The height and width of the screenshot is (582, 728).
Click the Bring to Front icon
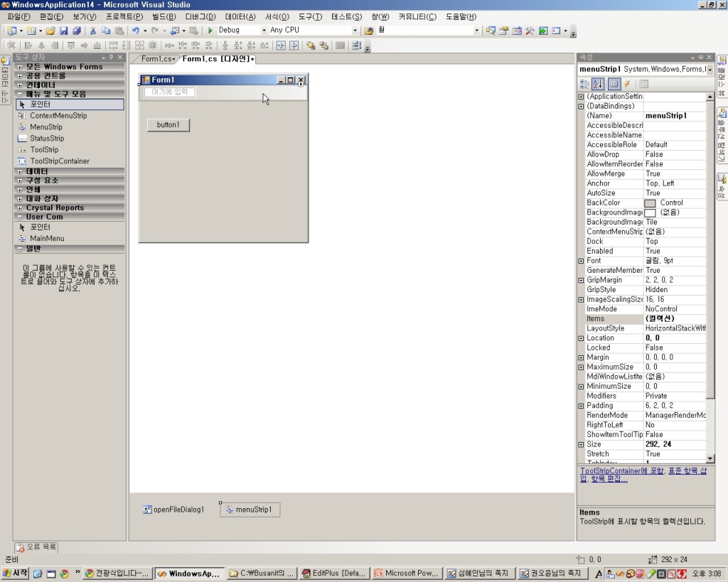[311, 45]
